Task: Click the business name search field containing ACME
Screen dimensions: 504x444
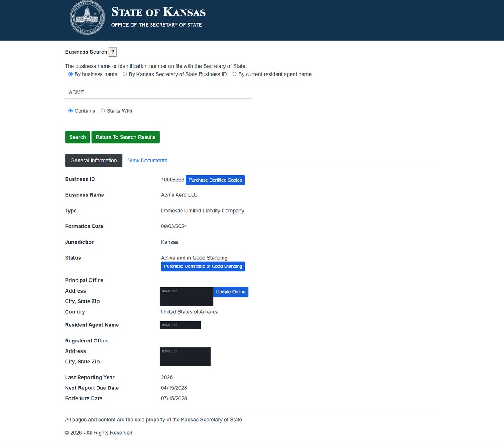Action: [158, 92]
